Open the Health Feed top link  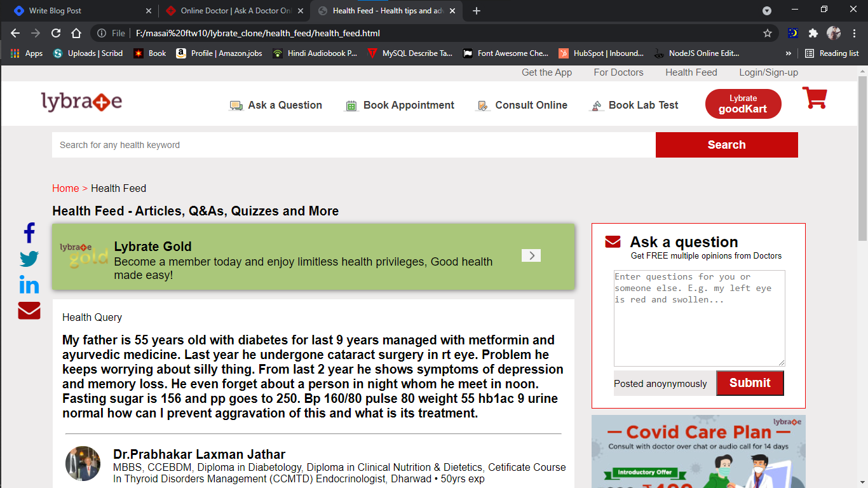(691, 72)
